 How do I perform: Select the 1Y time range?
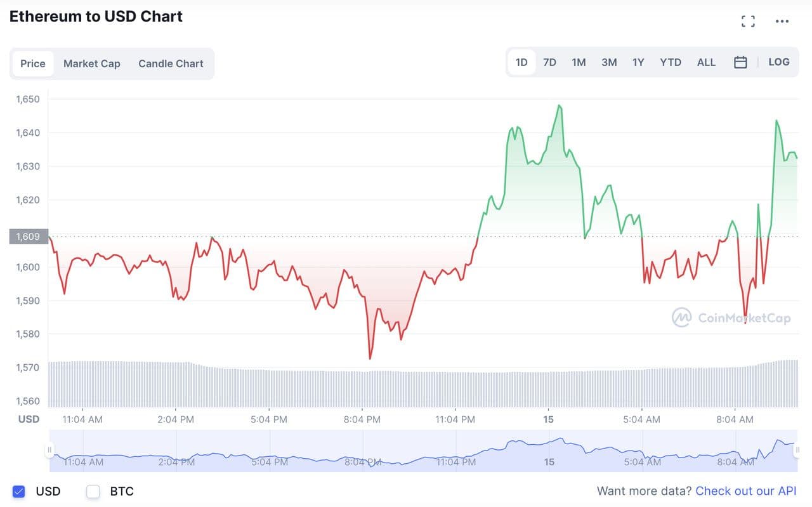pyautogui.click(x=638, y=62)
